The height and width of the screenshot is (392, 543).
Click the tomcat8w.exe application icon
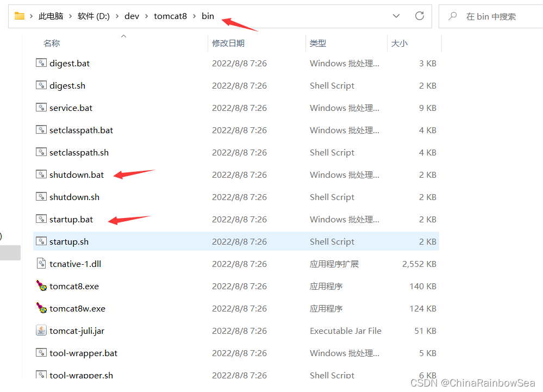(41, 308)
